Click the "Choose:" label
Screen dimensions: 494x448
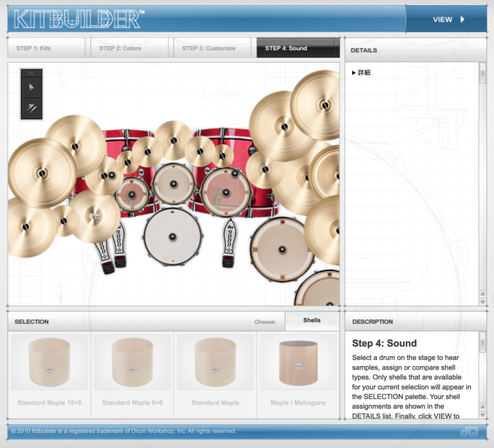pos(265,322)
